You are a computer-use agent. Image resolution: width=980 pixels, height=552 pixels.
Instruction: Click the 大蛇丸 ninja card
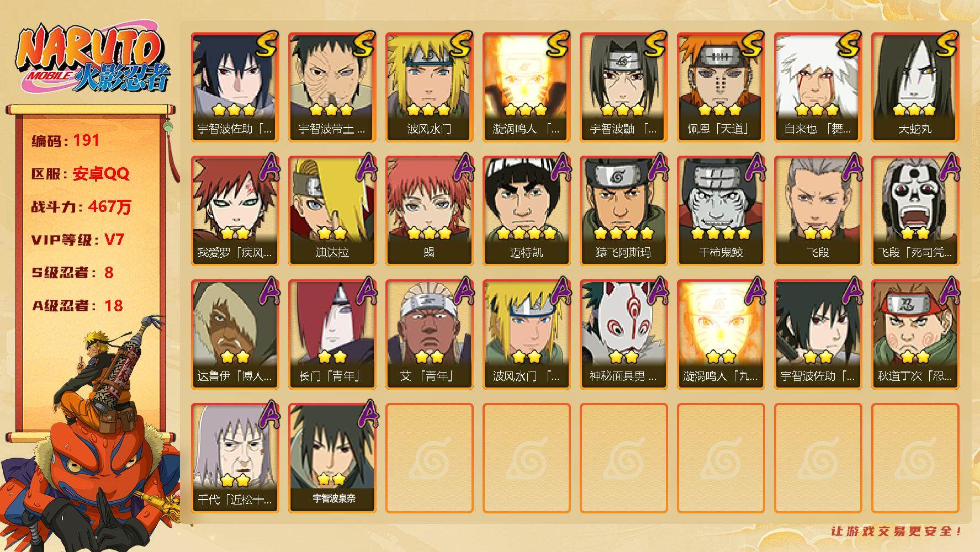[915, 87]
